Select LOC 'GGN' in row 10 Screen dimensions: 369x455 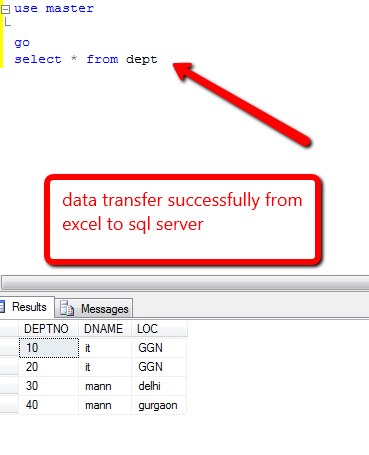point(159,348)
